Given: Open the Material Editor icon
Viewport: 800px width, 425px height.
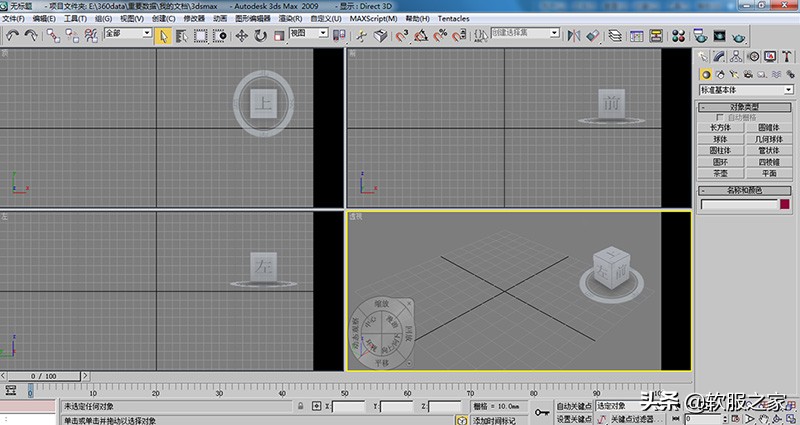Looking at the screenshot, I should tap(679, 35).
